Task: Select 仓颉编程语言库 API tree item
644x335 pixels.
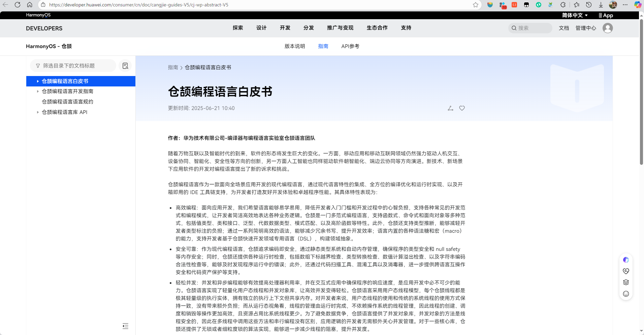Action: coord(64,112)
